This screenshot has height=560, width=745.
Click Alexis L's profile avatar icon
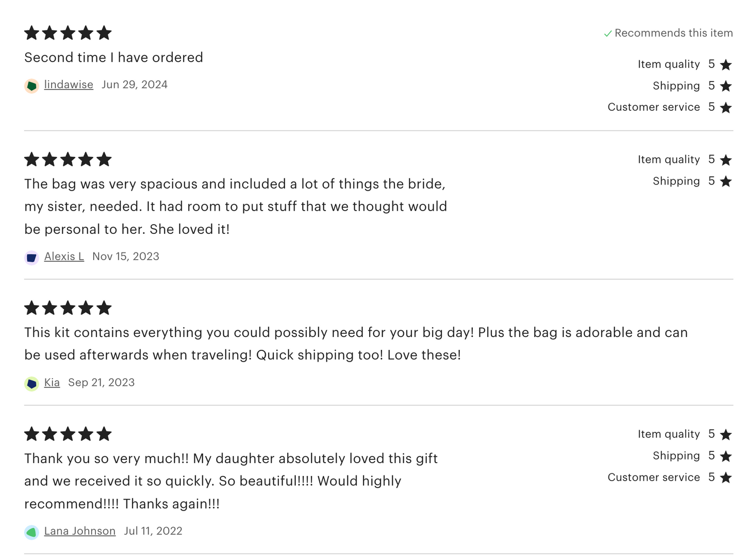pos(31,257)
